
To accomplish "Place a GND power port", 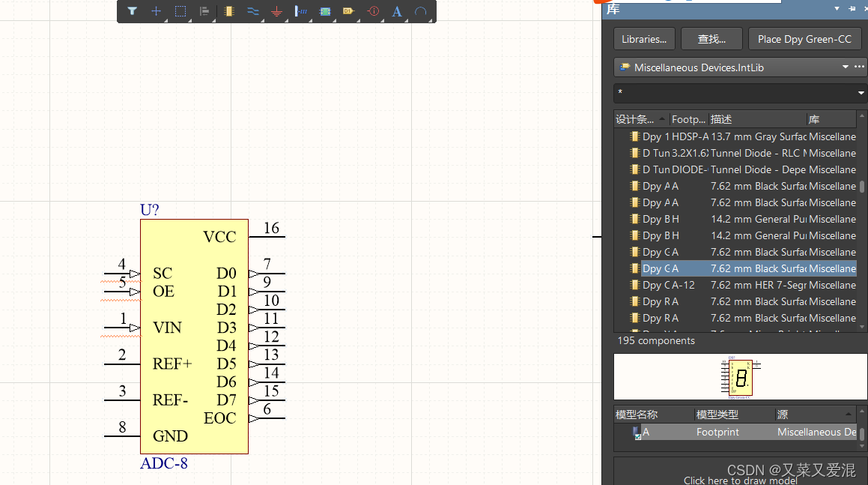I will pos(276,11).
